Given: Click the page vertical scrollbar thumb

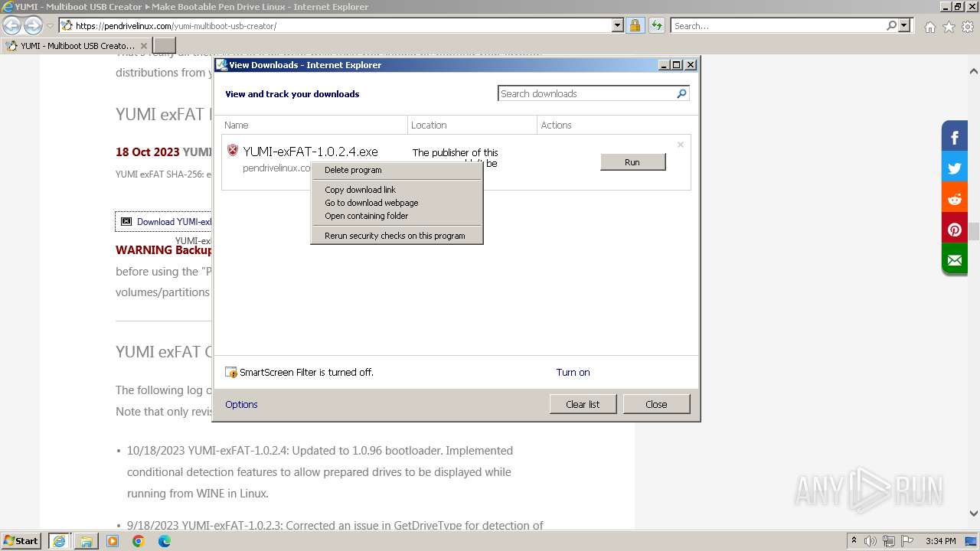Looking at the screenshot, I should [974, 231].
